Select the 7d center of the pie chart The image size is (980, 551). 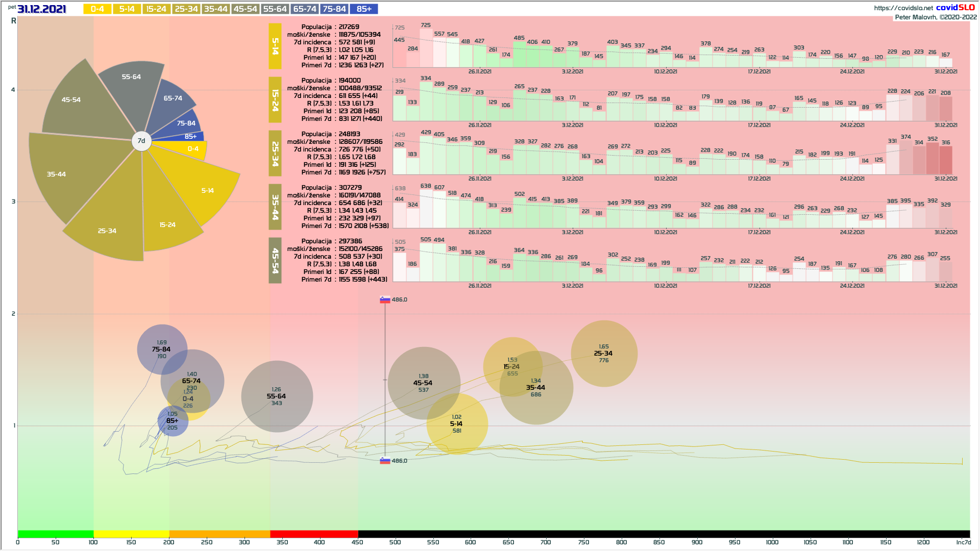click(141, 141)
